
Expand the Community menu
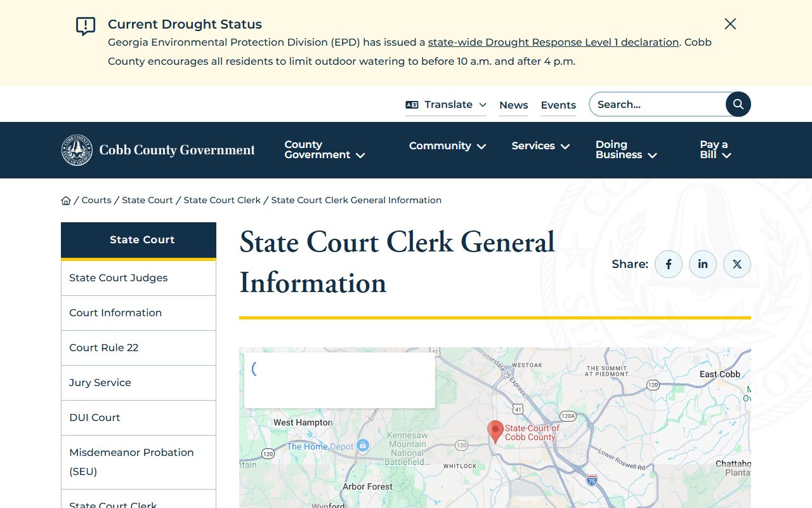pos(447,146)
